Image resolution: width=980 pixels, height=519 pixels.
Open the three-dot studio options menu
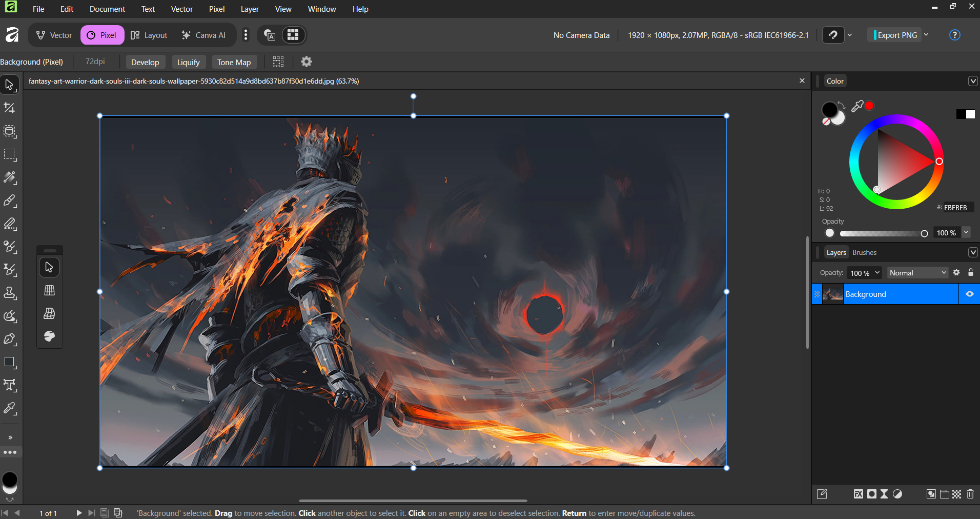pyautogui.click(x=246, y=35)
